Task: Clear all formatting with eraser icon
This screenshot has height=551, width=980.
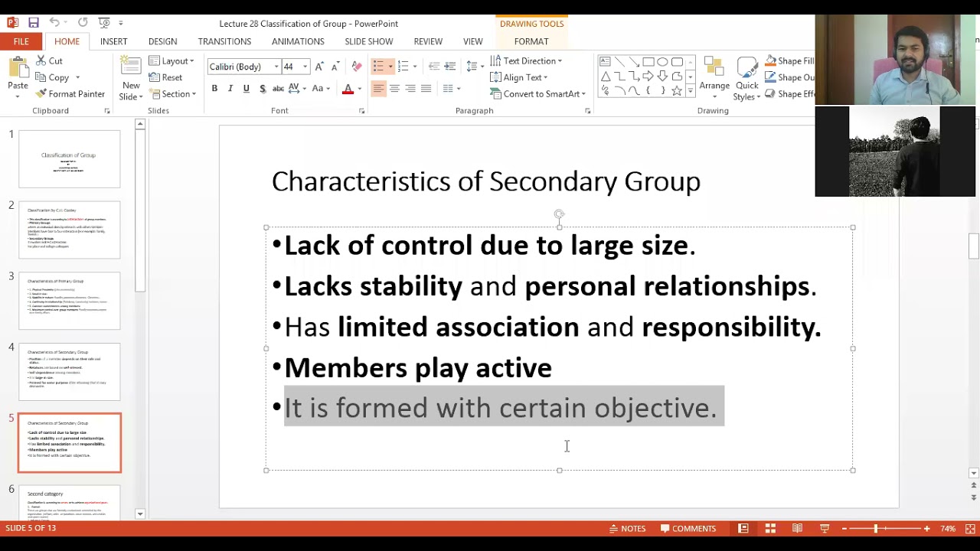Action: (x=356, y=67)
